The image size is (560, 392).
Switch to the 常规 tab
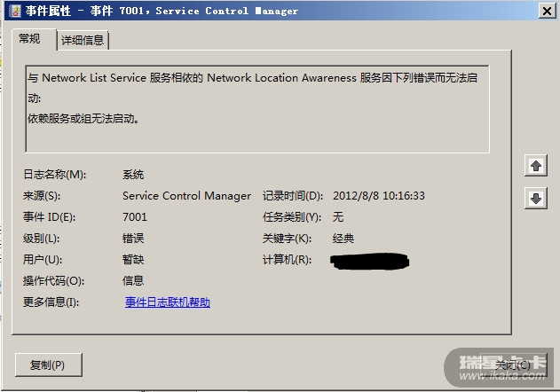(30, 39)
